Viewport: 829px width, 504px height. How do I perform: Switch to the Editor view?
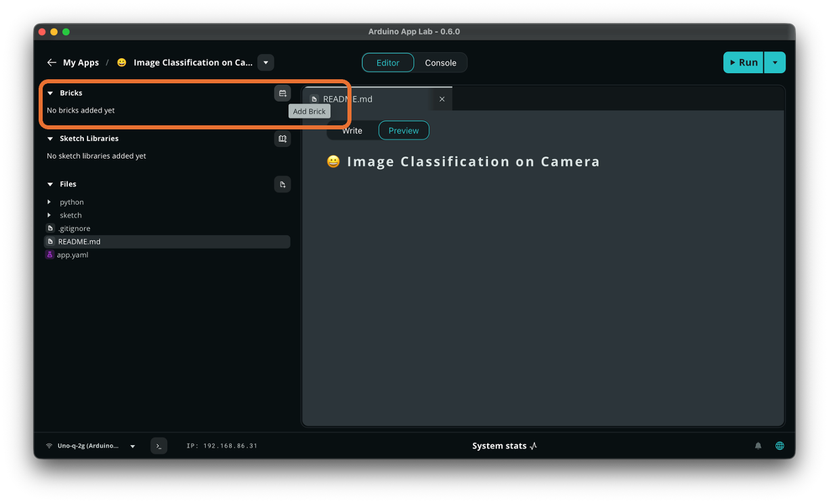click(x=388, y=62)
